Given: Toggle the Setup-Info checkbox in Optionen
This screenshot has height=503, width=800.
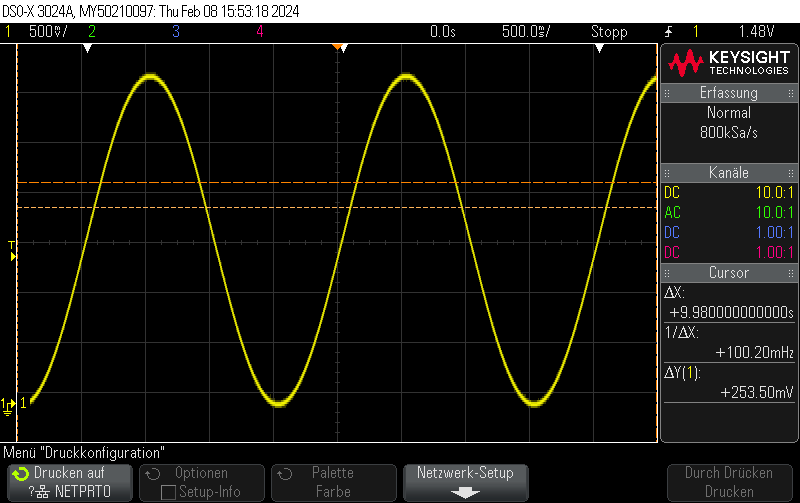Looking at the screenshot, I should [168, 492].
